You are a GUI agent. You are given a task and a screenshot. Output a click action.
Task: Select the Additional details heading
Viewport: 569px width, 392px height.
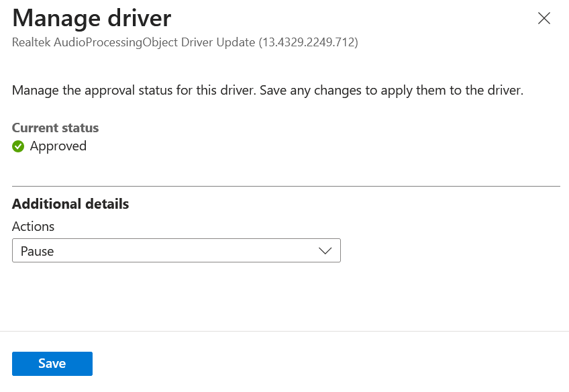point(70,204)
